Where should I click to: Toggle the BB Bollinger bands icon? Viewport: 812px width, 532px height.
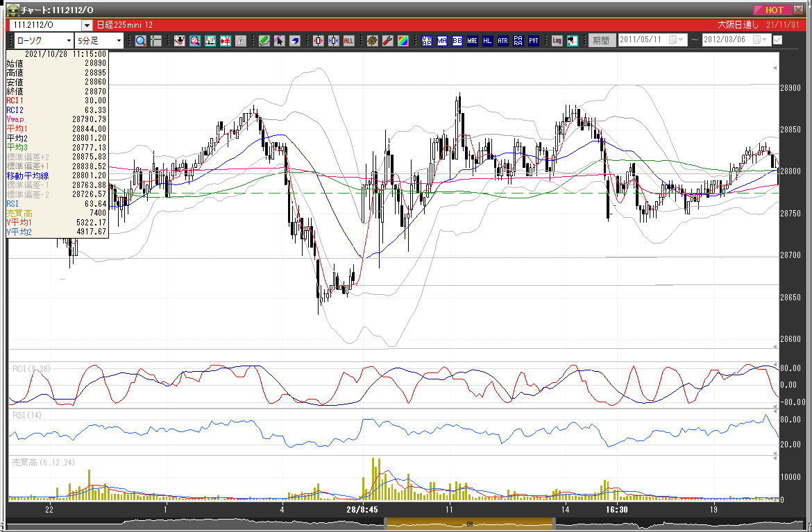tap(457, 40)
